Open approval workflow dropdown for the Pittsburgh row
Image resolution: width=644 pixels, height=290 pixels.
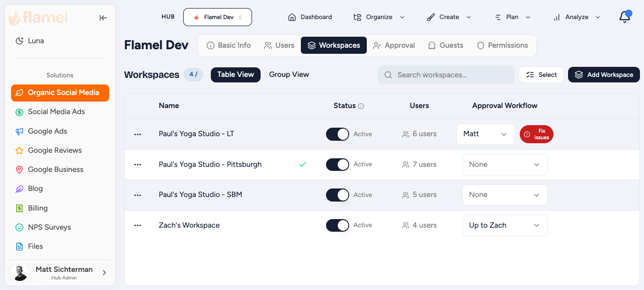coord(505,164)
